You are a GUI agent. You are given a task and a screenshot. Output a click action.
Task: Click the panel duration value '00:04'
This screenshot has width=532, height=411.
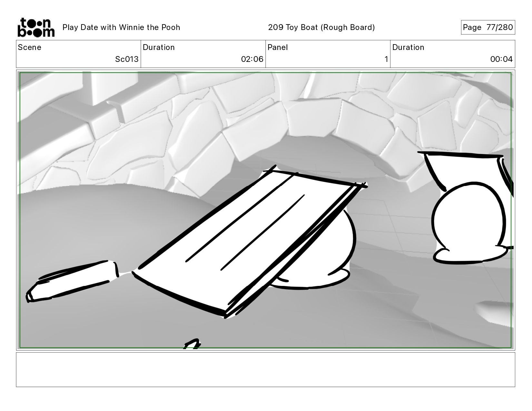501,59
